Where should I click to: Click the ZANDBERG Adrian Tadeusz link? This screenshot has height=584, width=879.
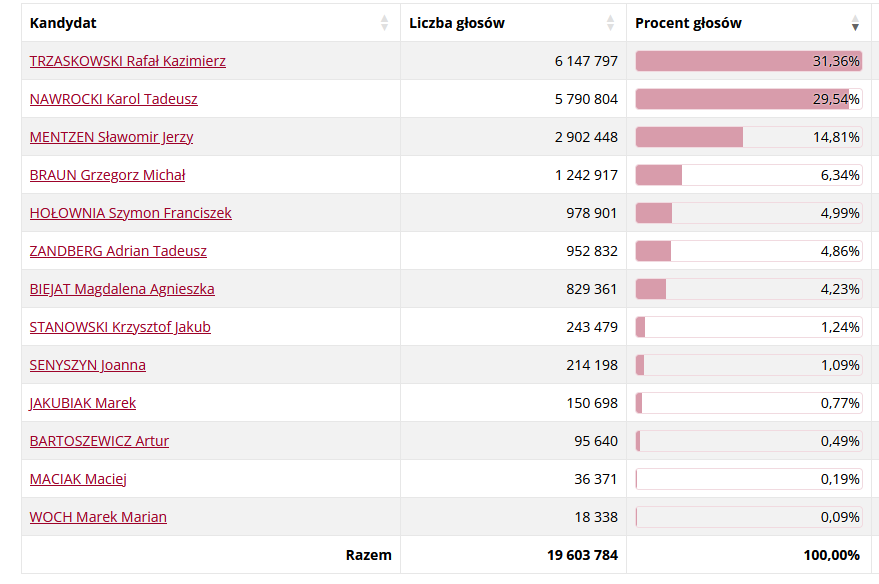click(118, 251)
